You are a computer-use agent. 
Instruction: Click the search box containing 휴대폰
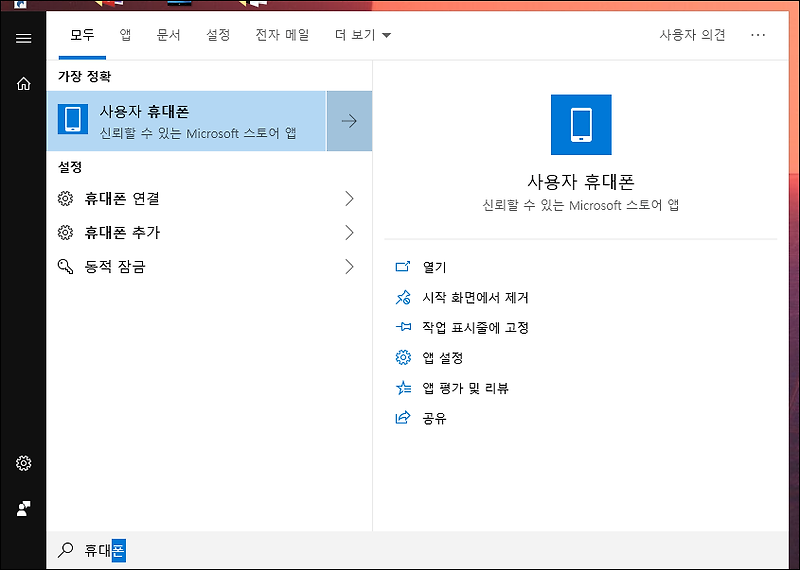[x=417, y=550]
